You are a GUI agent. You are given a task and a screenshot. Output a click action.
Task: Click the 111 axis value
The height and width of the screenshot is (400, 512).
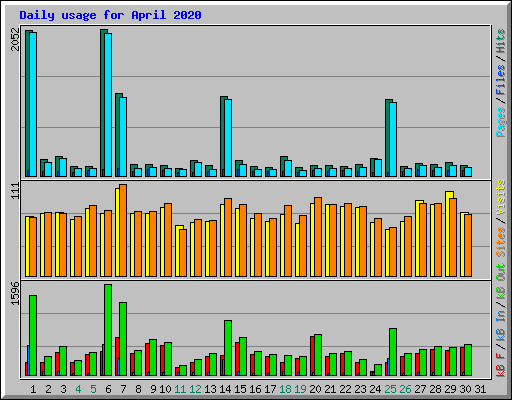pos(15,191)
